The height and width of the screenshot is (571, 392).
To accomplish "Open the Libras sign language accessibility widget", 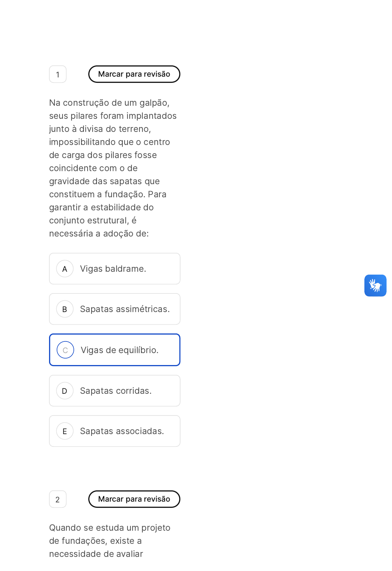I will tap(375, 285).
